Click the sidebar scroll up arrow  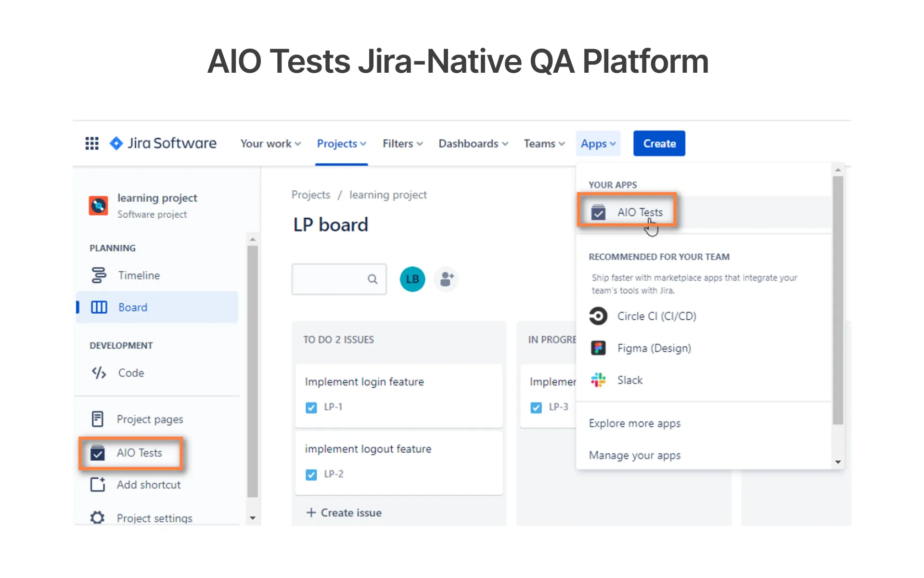[x=253, y=239]
